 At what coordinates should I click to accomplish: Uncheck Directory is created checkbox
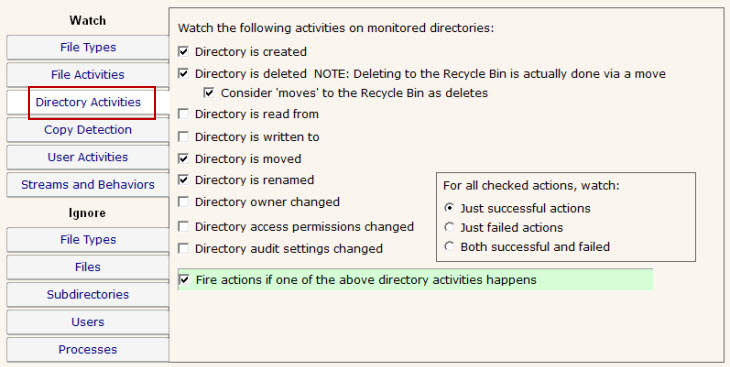(x=184, y=52)
